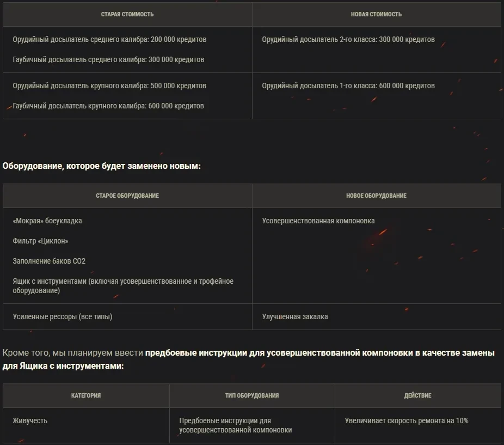This screenshot has height=445, width=504.
Task: Click the «Тип оборудования» column header
Action: pos(252,395)
